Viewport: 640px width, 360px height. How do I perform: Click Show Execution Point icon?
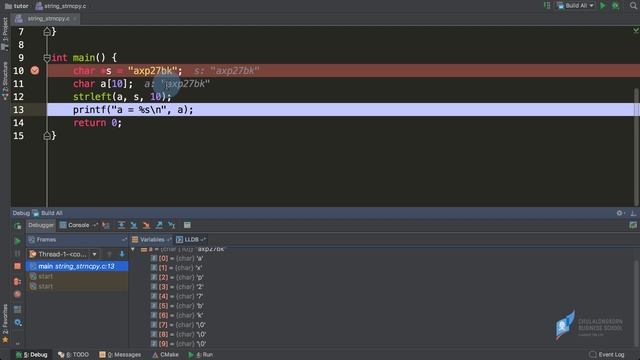click(x=106, y=225)
